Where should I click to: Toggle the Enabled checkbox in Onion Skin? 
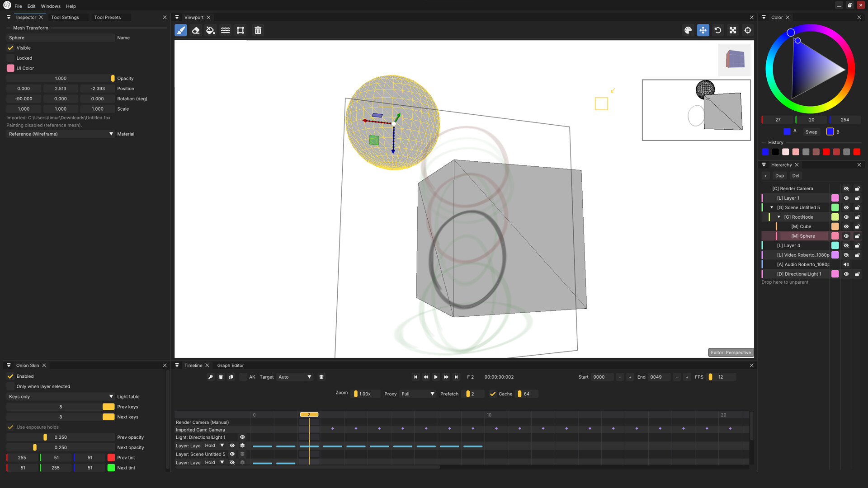pyautogui.click(x=10, y=376)
